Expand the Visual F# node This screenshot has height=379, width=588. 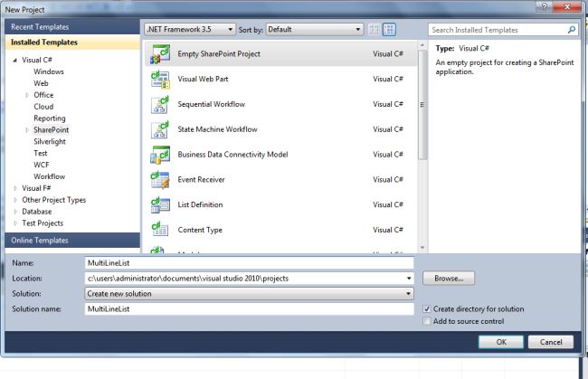pos(15,188)
